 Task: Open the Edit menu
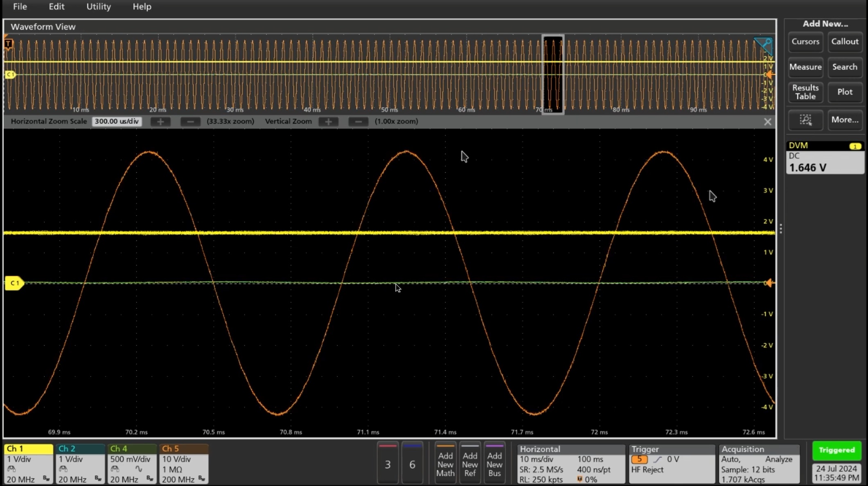pyautogui.click(x=56, y=7)
